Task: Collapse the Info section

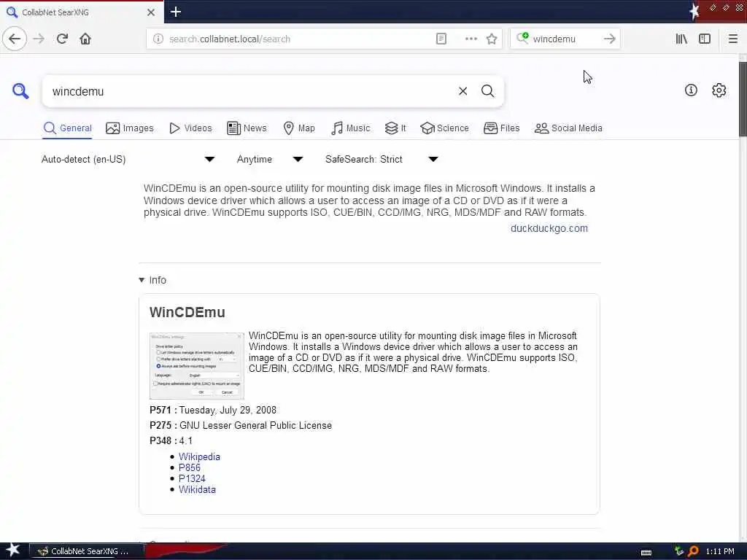Action: tap(152, 280)
